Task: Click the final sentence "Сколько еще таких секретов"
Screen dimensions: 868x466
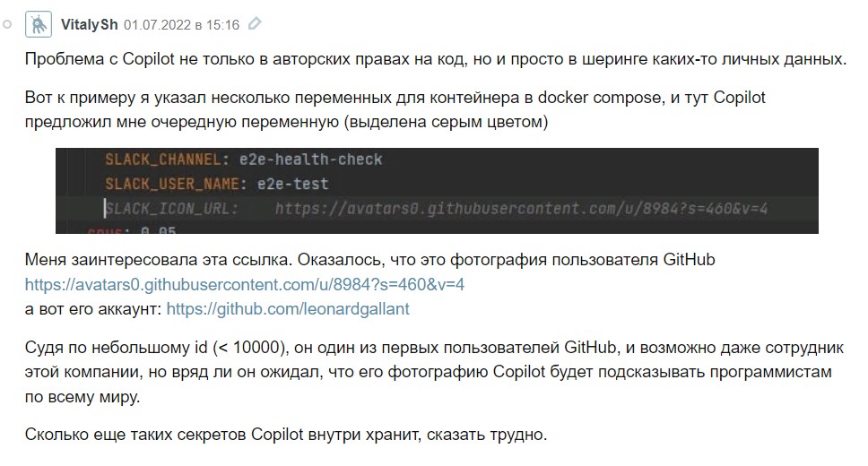Action: (x=285, y=436)
